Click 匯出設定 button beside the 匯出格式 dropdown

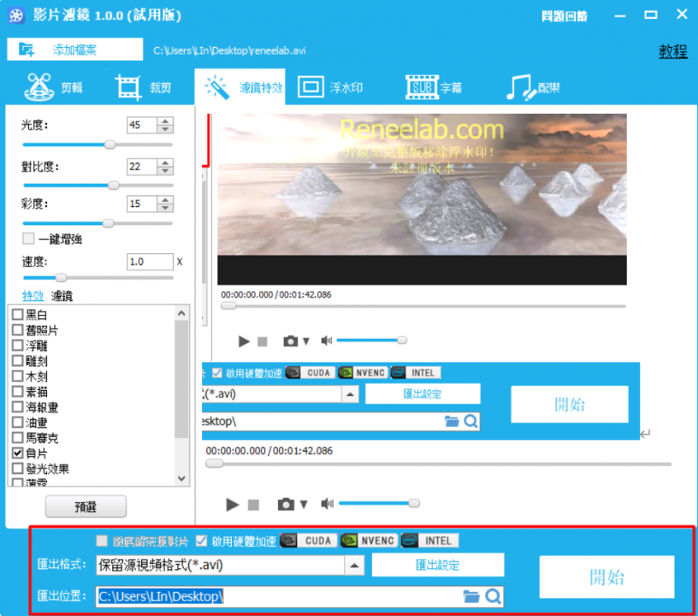pyautogui.click(x=438, y=566)
